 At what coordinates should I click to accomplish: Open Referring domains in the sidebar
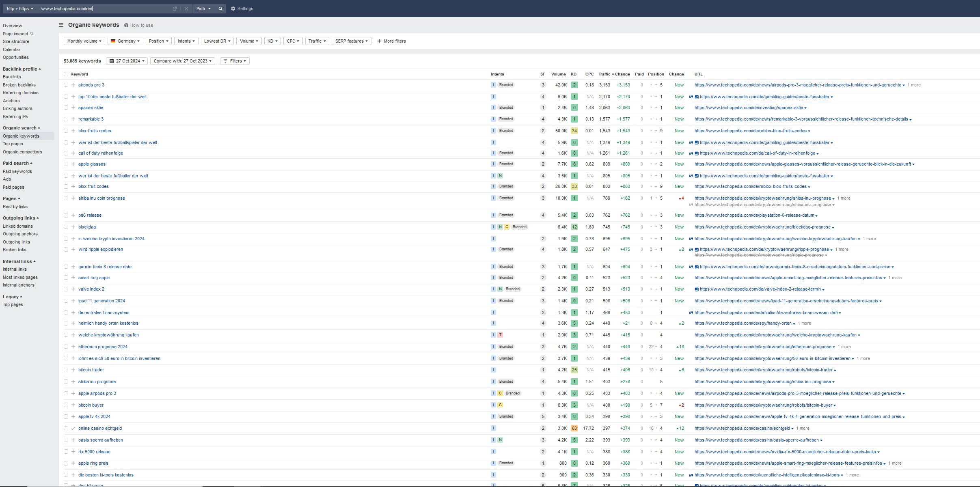21,93
